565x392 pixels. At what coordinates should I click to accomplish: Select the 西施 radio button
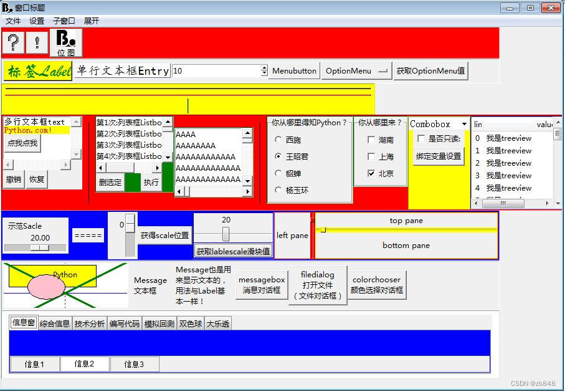[278, 139]
